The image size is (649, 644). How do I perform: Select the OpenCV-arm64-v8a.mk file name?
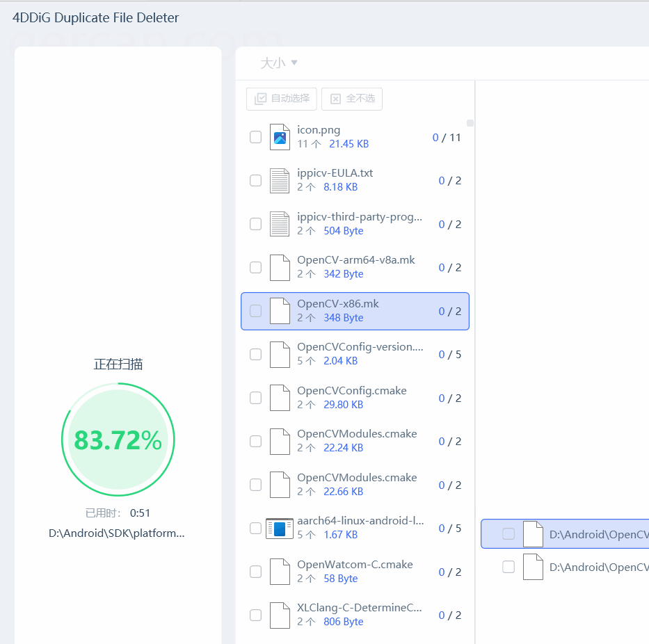click(x=356, y=260)
